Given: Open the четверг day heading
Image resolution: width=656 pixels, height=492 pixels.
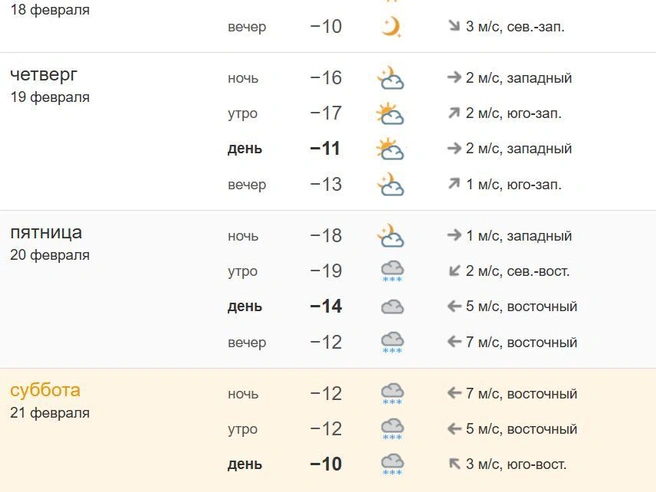Looking at the screenshot, I should pyautogui.click(x=44, y=75).
